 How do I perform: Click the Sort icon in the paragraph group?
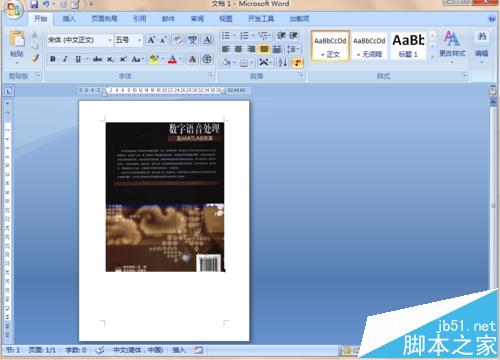282,62
